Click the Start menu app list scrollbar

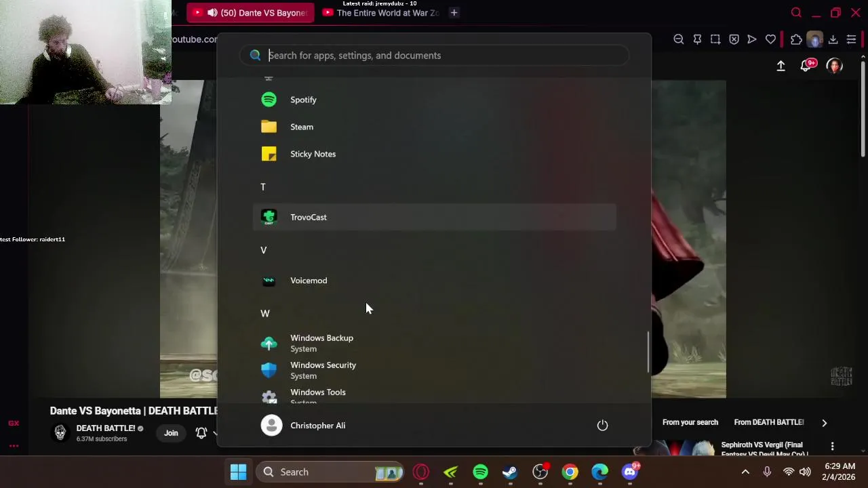(648, 352)
